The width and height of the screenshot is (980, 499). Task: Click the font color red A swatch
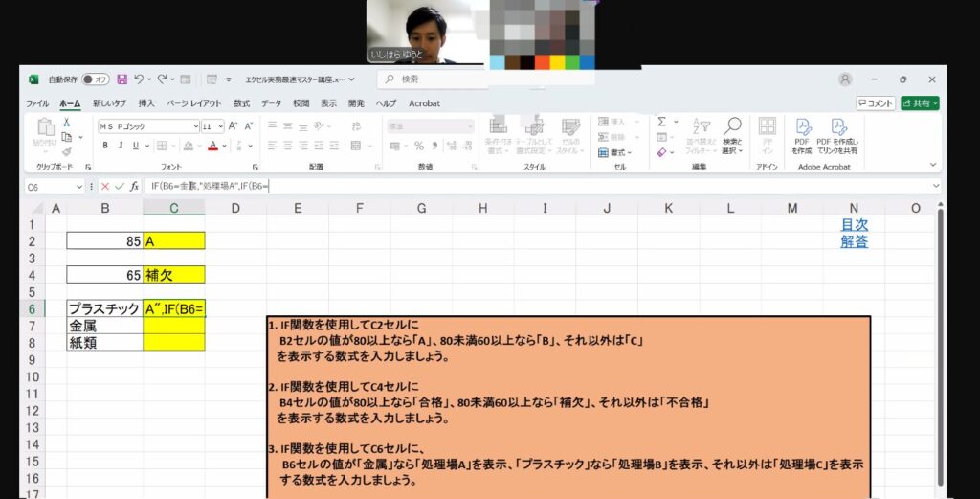point(212,146)
